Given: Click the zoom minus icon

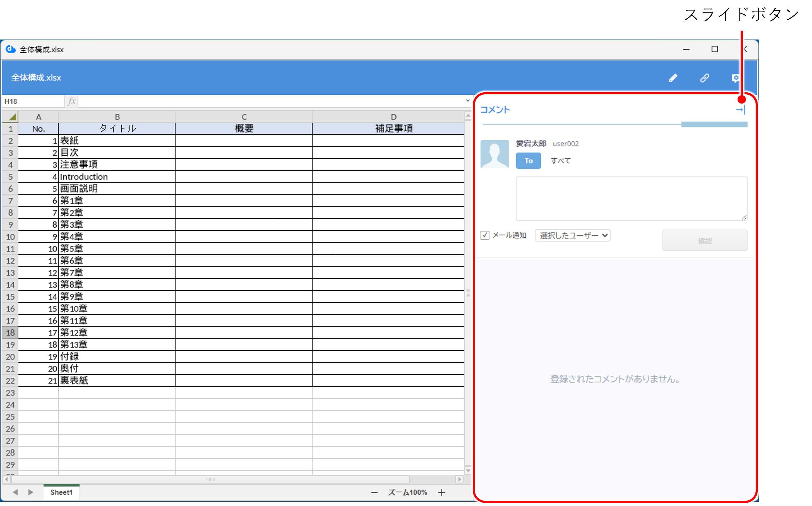Looking at the screenshot, I should point(374,492).
